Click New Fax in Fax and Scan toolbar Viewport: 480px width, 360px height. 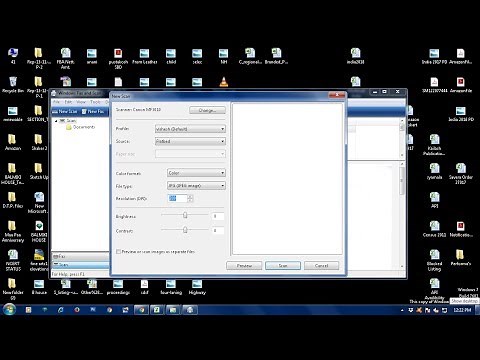(x=93, y=111)
